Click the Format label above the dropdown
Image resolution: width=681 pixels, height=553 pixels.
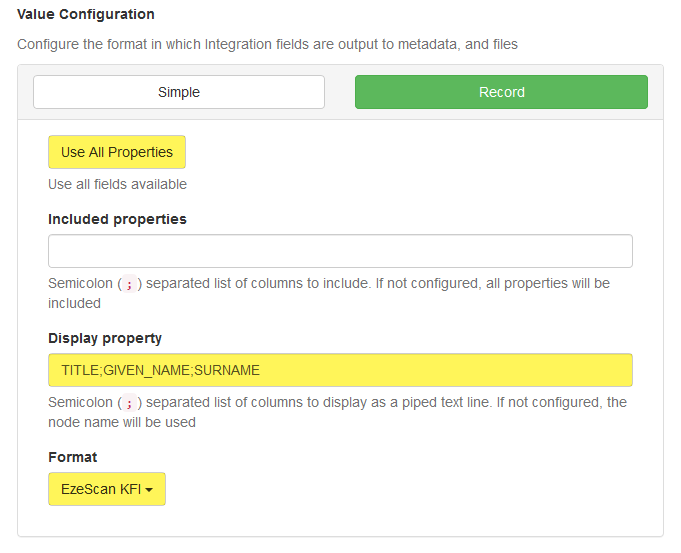coord(73,457)
